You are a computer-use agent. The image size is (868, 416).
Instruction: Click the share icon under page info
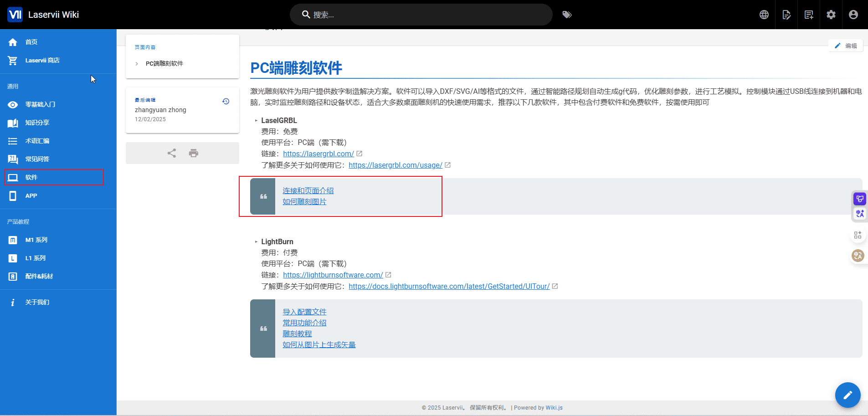[172, 153]
